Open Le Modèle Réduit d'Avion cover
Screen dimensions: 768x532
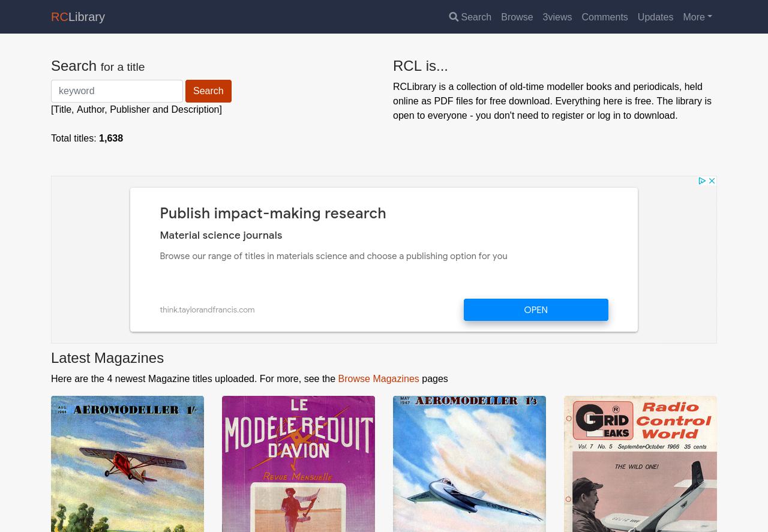(298, 464)
